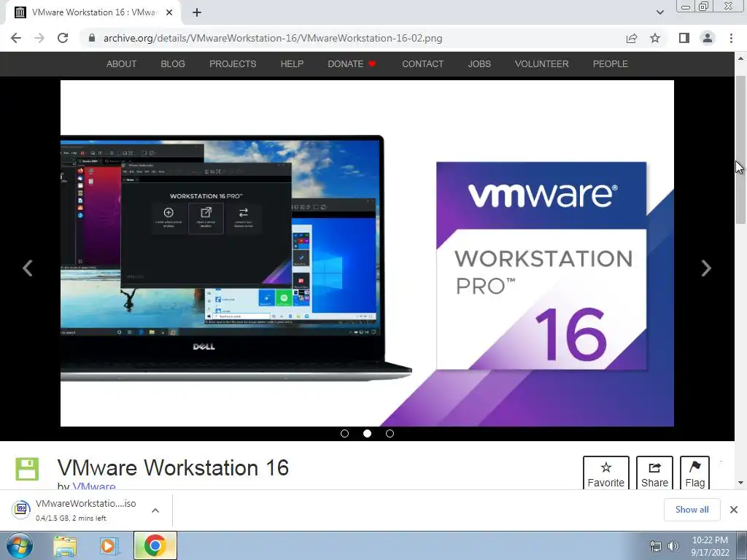Viewport: 747px width, 560px height.
Task: Open the HELP menu item
Action: (292, 64)
